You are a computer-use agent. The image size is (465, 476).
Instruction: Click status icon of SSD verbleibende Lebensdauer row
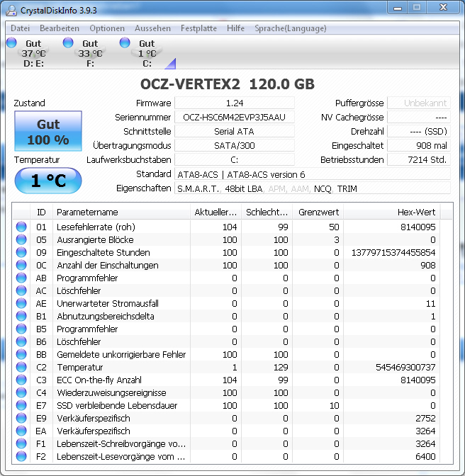(21, 405)
